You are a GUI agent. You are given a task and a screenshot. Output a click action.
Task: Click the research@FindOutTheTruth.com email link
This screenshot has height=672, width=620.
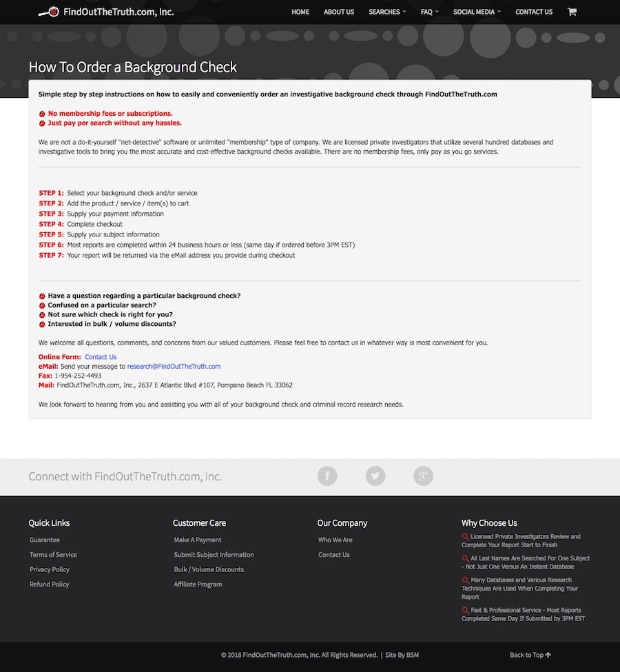click(174, 367)
